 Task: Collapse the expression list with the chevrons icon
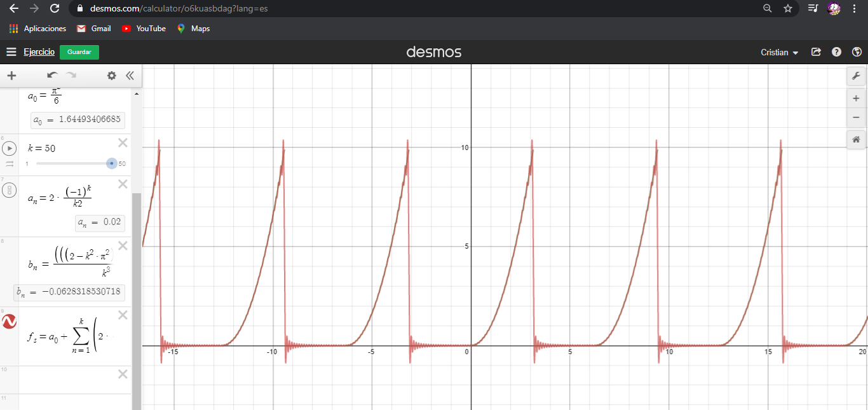click(130, 76)
